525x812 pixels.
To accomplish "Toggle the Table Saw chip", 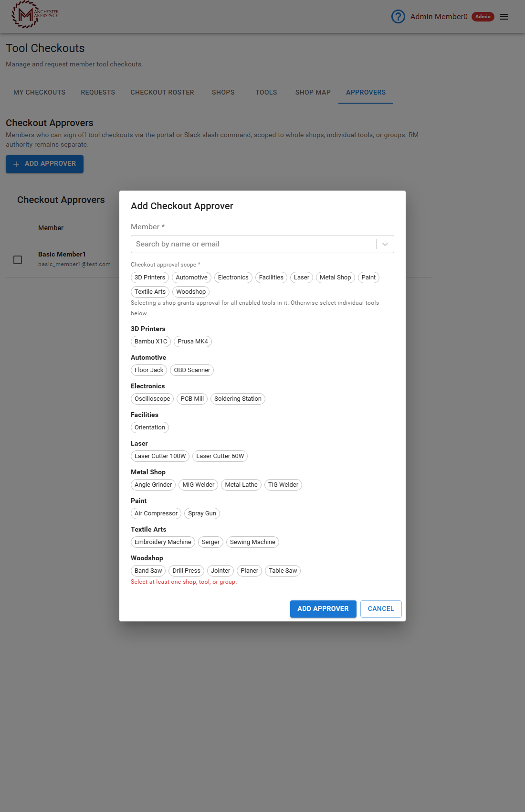I will (283, 571).
